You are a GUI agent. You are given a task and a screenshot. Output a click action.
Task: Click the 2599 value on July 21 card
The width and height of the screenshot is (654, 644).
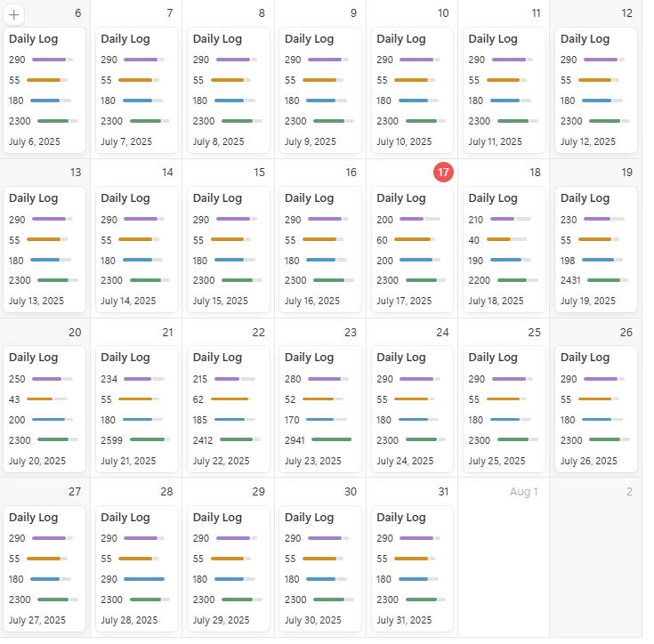tap(112, 439)
